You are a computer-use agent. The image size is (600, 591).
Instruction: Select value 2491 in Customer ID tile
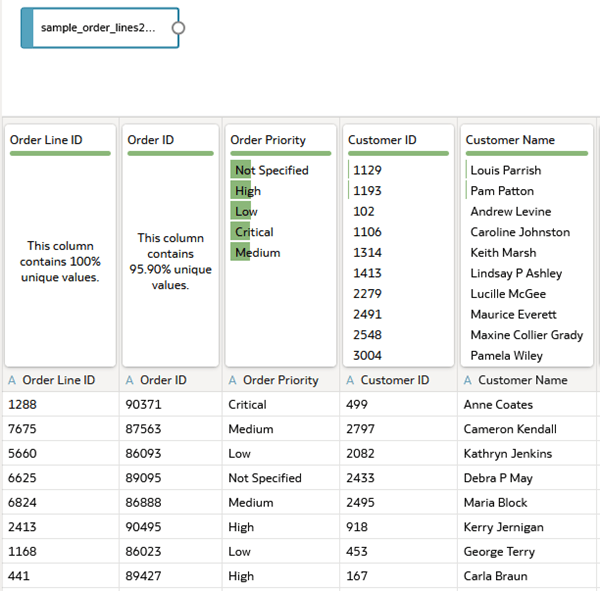pos(367,314)
